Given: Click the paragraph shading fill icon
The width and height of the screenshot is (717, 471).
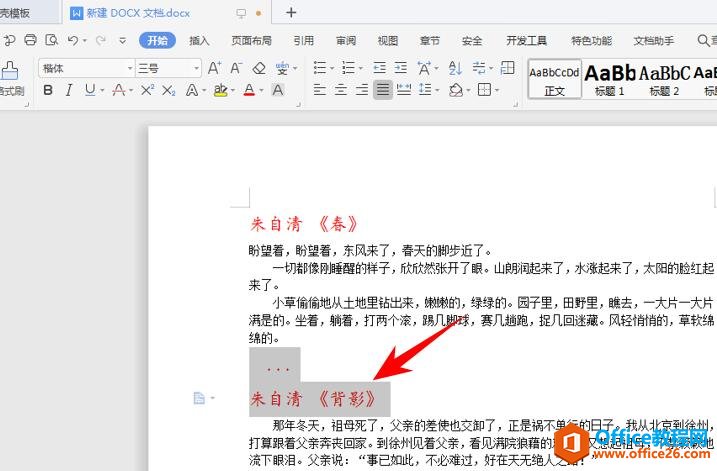Looking at the screenshot, I should pyautogui.click(x=456, y=90).
